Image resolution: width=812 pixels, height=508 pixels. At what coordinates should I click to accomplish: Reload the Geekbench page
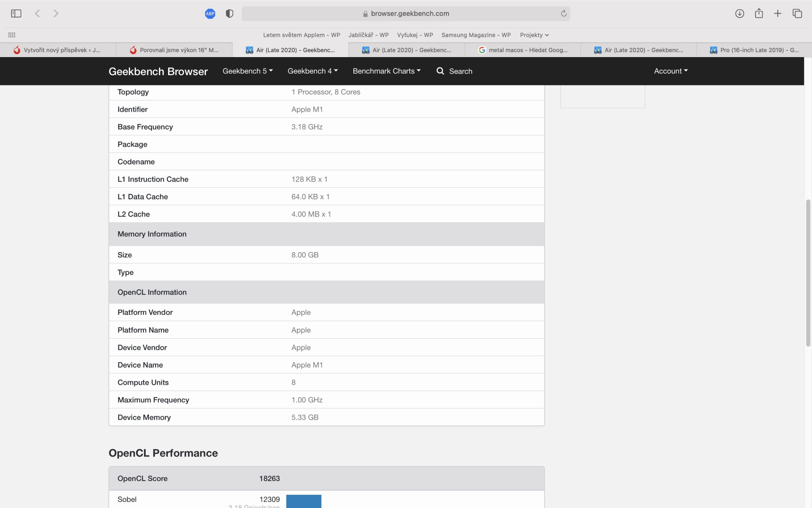coord(564,13)
